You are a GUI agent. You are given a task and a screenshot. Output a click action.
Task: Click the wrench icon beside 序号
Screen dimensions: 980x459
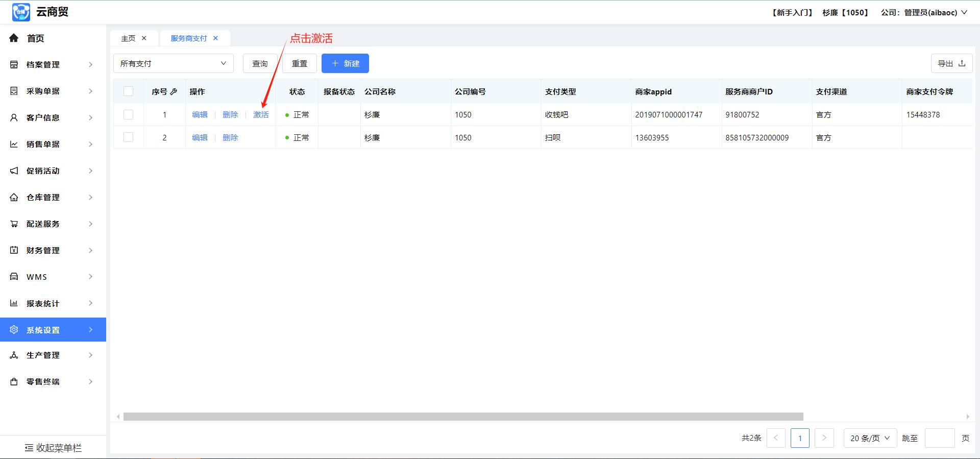174,92
